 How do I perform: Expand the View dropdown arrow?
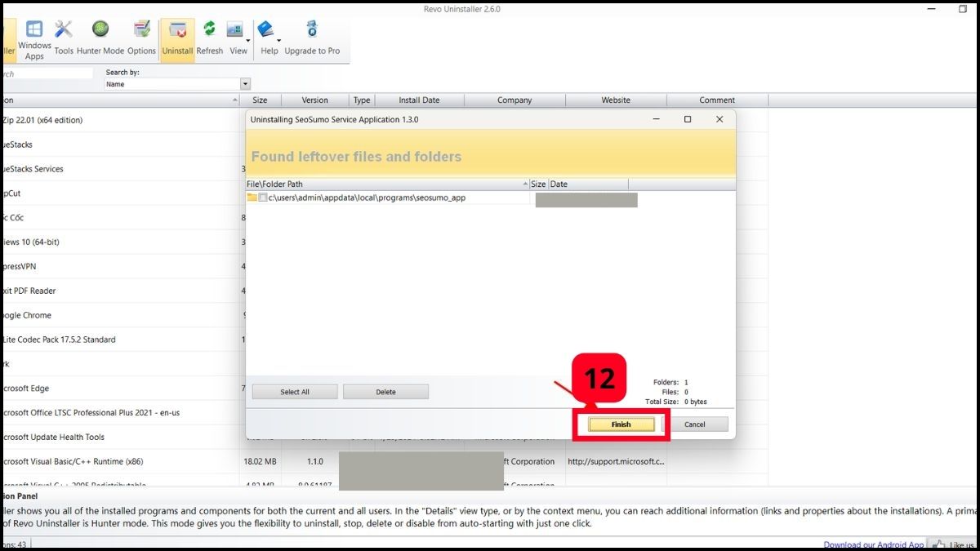click(x=247, y=39)
